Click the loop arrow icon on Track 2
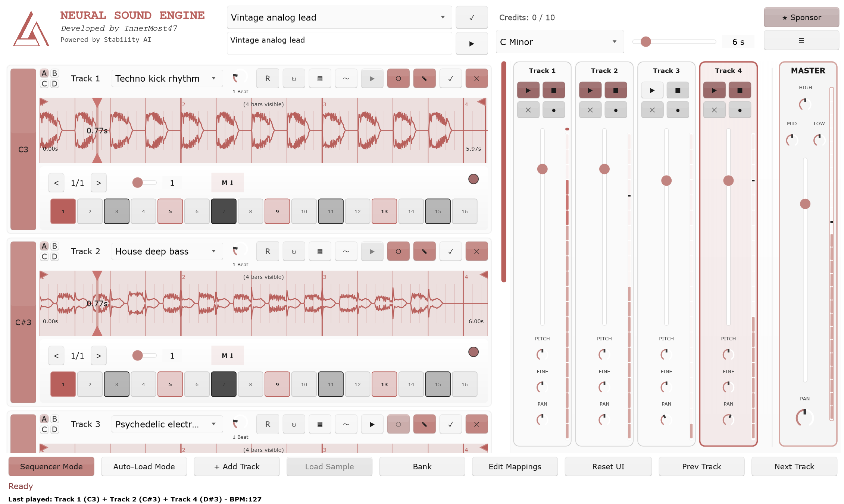This screenshot has width=844, height=504. (294, 252)
